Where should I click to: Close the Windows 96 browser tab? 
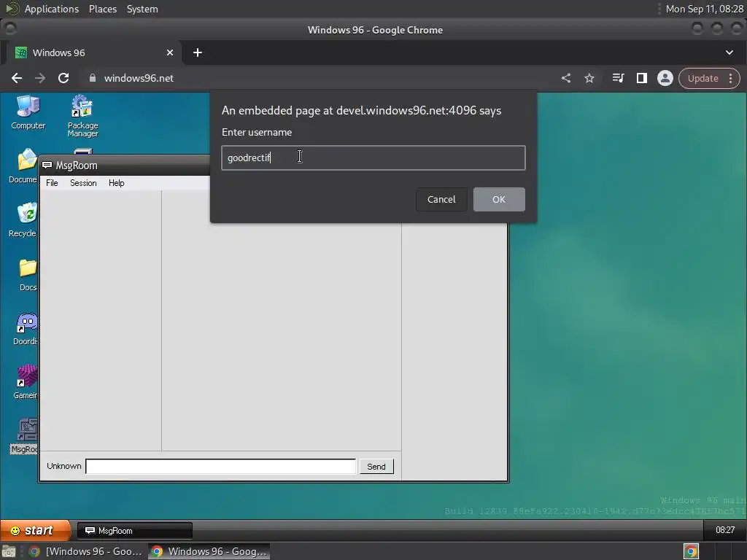point(170,52)
